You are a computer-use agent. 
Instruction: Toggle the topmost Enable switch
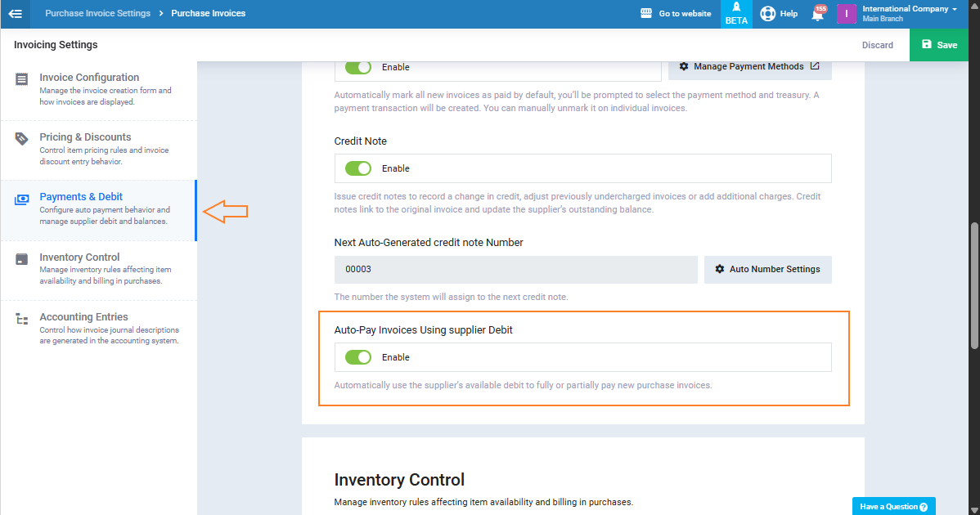[x=358, y=67]
